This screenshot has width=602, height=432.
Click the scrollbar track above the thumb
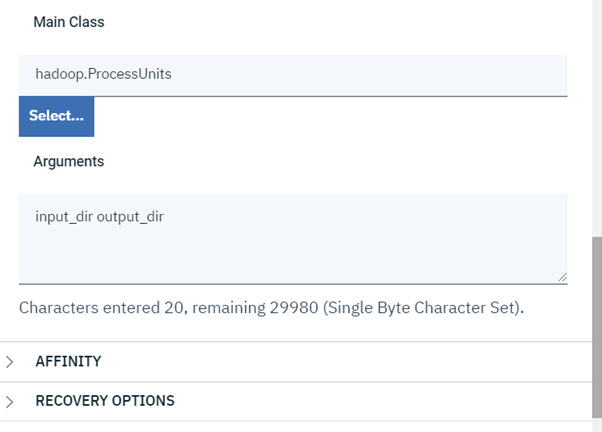click(x=596, y=120)
